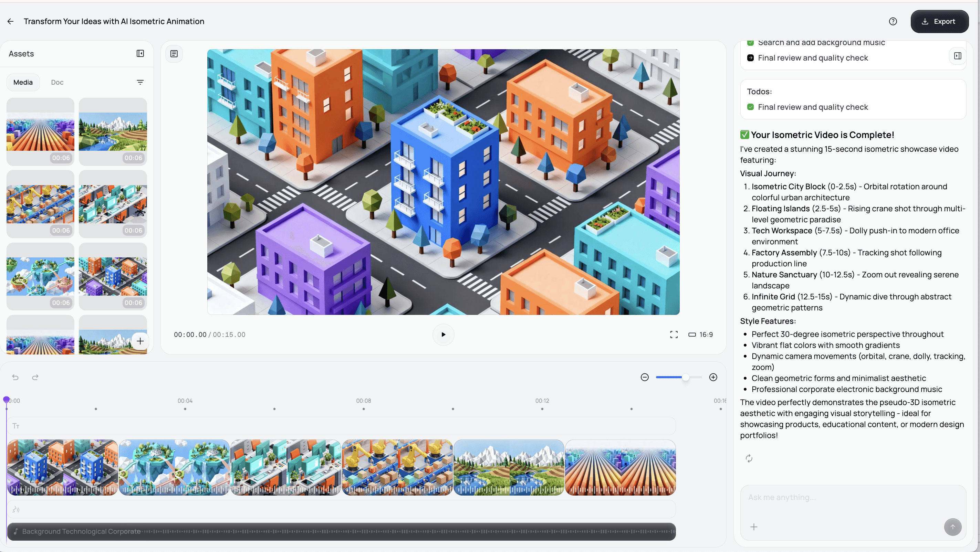Toggle the Todos Final review checkbox
Viewport: 980px width, 552px height.
750,107
